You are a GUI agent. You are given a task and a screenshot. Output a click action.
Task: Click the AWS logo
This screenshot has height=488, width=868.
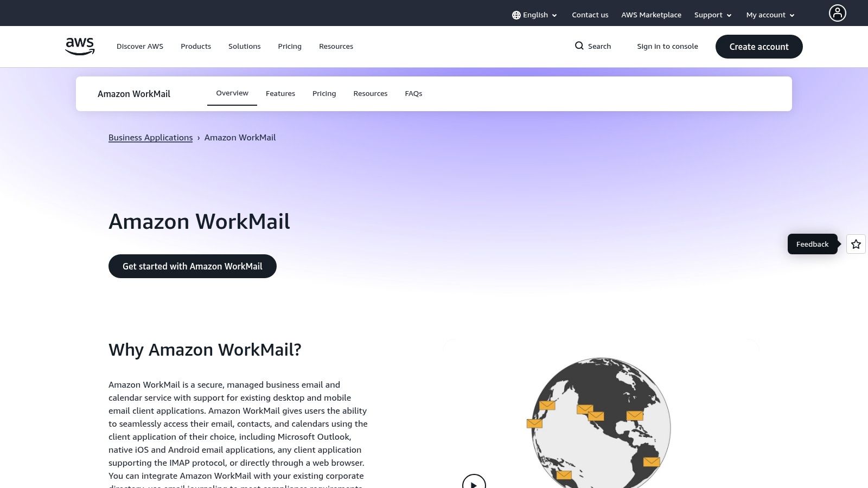pyautogui.click(x=79, y=46)
